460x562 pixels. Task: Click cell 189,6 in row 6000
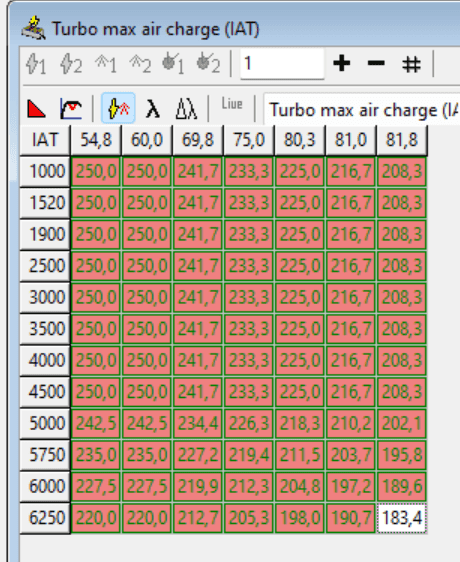tap(402, 486)
